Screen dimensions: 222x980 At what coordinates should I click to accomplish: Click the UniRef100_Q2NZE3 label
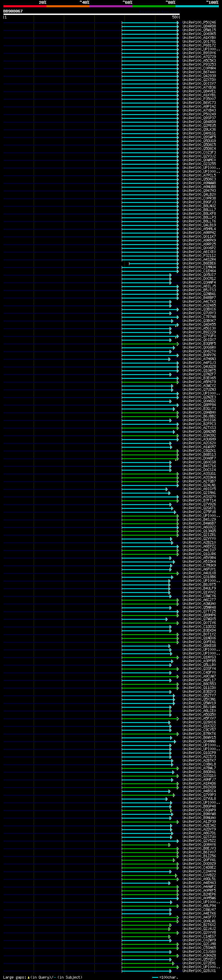(199, 397)
